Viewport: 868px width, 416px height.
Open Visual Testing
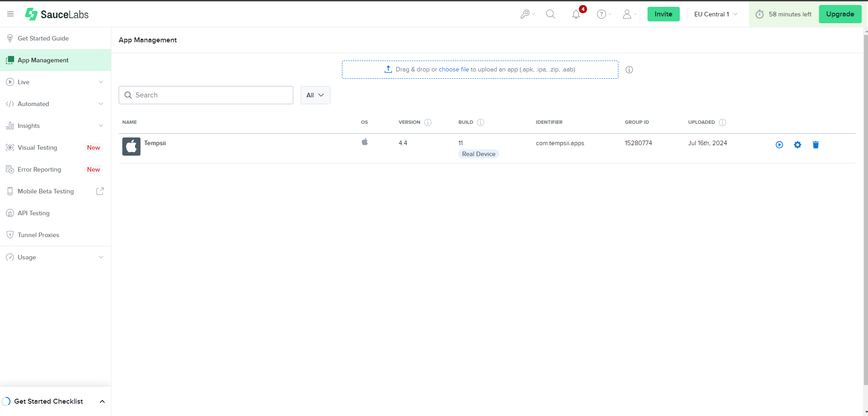coord(55,147)
